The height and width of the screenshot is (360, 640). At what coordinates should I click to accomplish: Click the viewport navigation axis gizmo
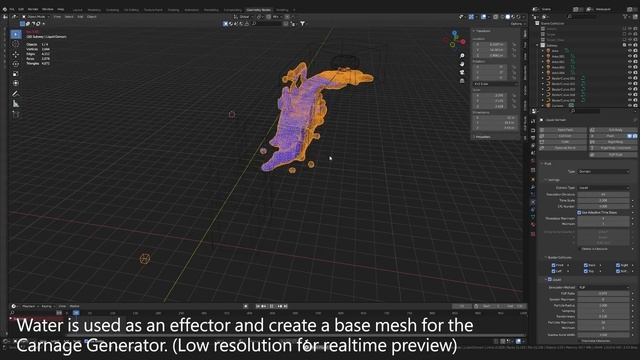(454, 39)
